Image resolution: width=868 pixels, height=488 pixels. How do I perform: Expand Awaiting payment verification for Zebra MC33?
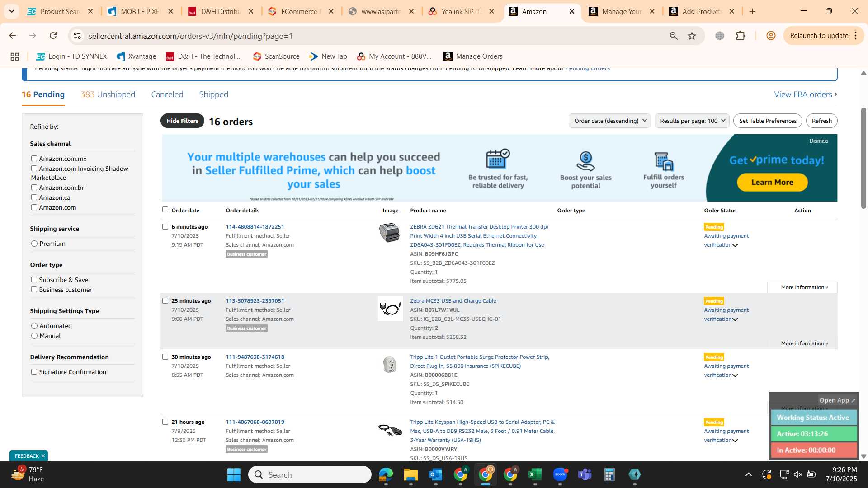tap(726, 314)
